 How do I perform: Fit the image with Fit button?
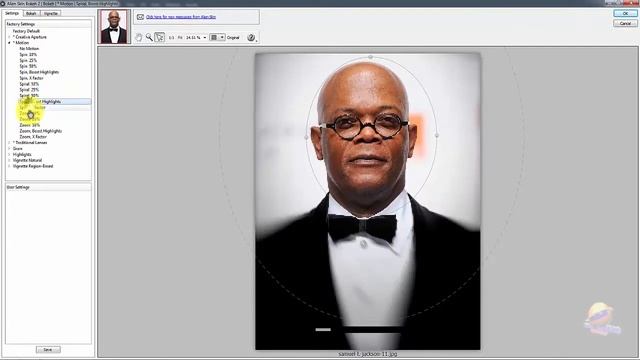point(180,38)
